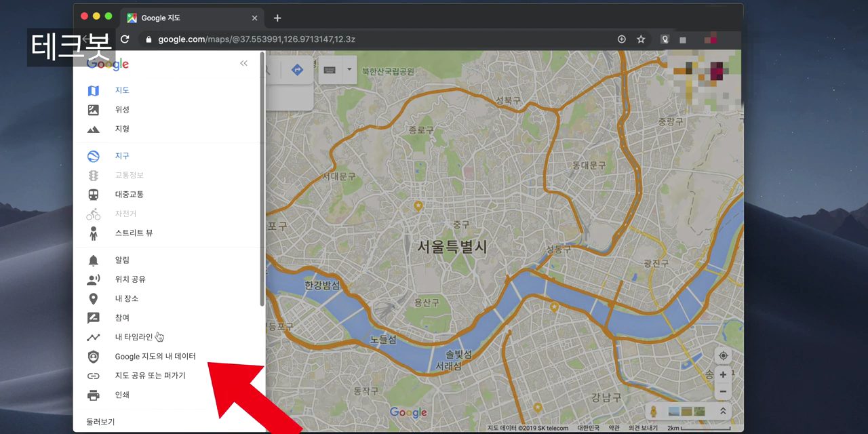
Task: Click the 용산구 map label
Action: click(x=427, y=303)
